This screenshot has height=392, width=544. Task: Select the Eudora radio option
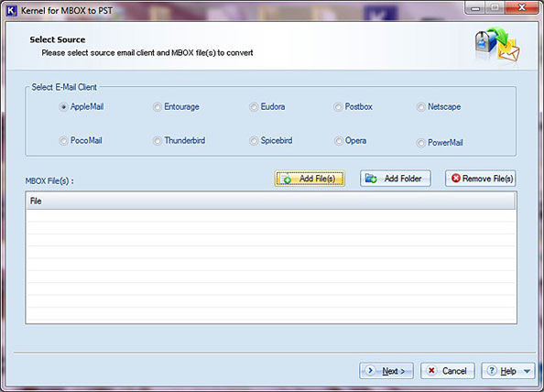click(x=254, y=107)
